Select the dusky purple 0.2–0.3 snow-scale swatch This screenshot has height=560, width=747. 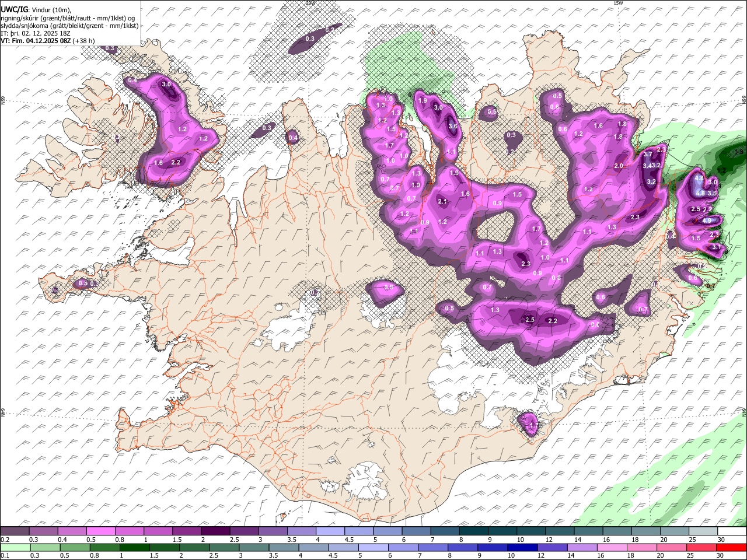(x=15, y=531)
